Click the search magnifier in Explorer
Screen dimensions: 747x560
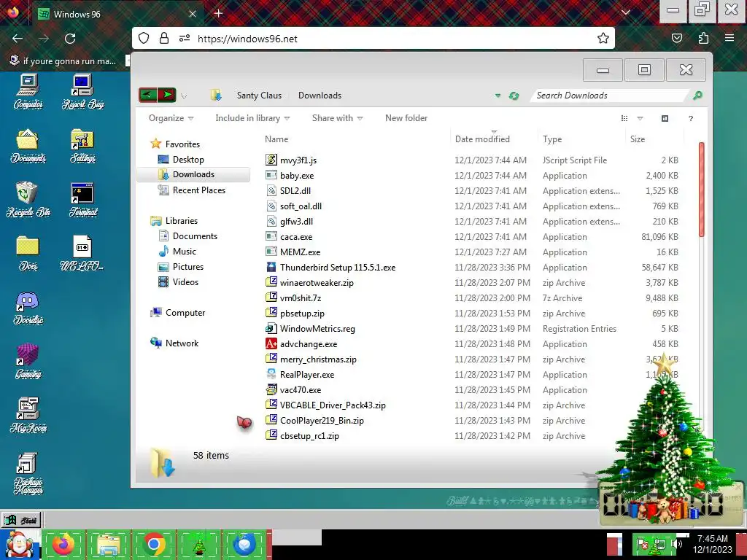pos(697,96)
